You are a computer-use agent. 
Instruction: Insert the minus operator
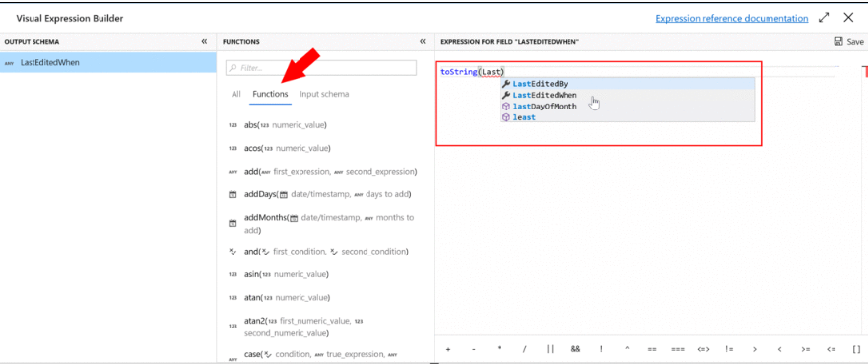[474, 349]
